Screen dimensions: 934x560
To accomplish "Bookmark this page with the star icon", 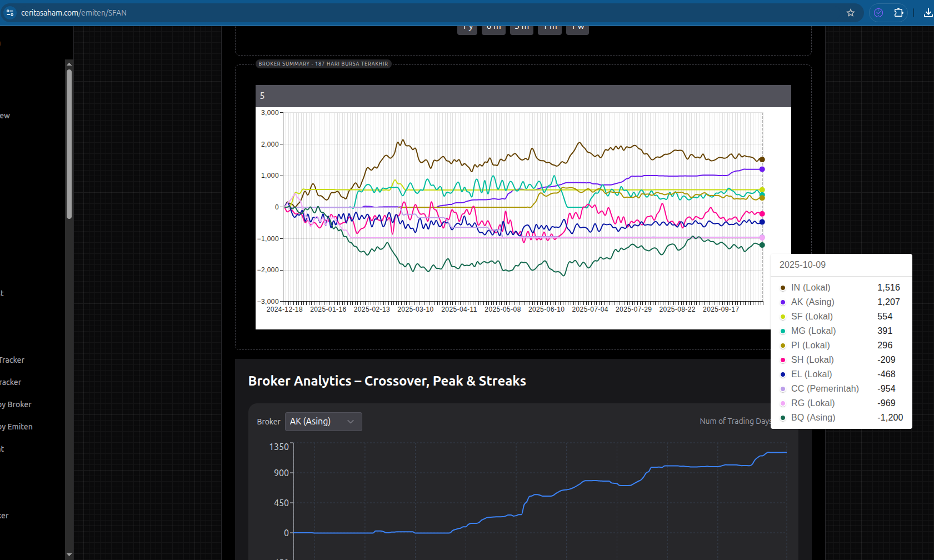I will (x=850, y=13).
